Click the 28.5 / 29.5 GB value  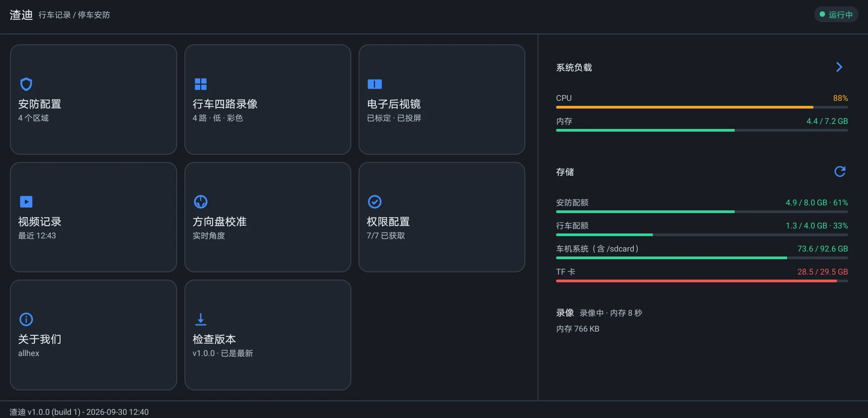823,272
